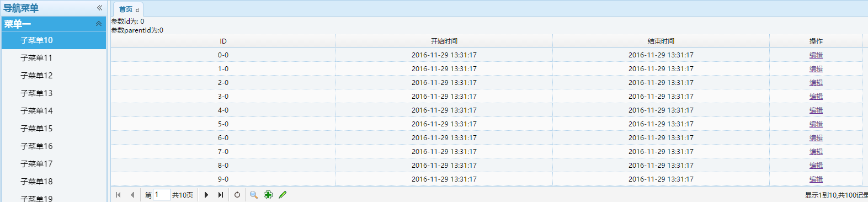
Task: Switch to the 首页 tab
Action: tap(126, 9)
